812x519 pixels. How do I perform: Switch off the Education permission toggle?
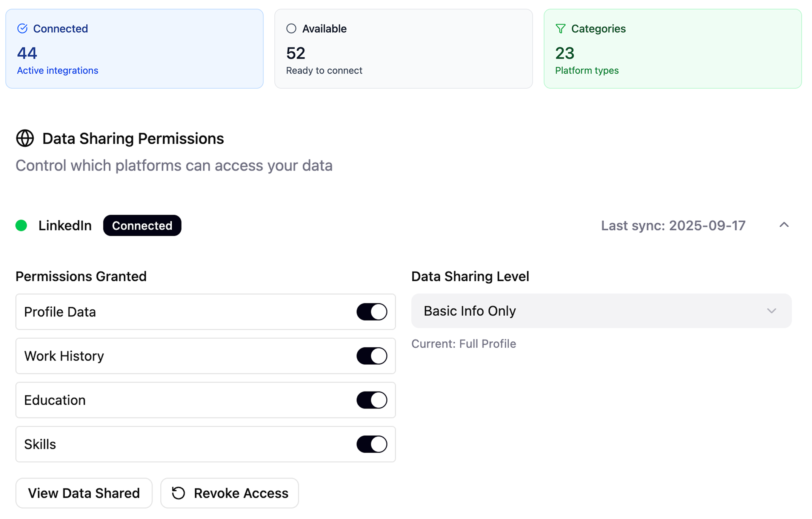point(372,400)
